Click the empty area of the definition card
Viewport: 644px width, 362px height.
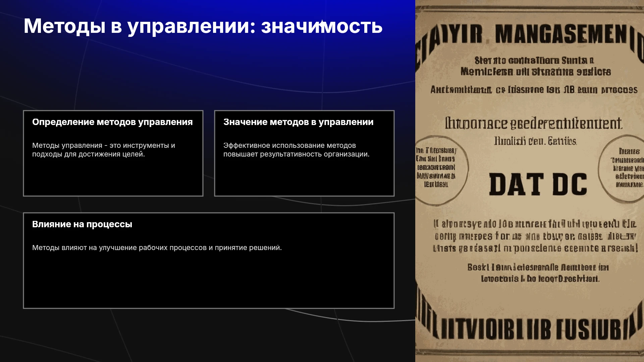point(113,178)
